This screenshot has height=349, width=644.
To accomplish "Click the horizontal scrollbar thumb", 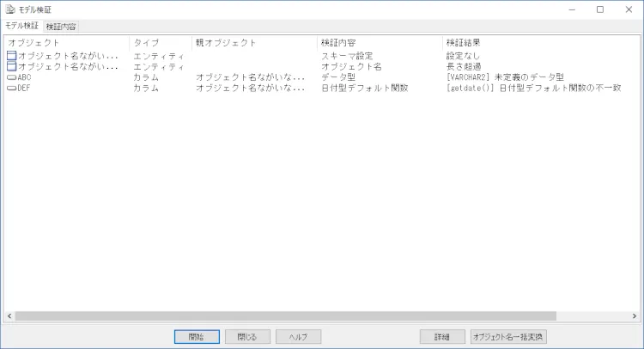I will [285, 316].
